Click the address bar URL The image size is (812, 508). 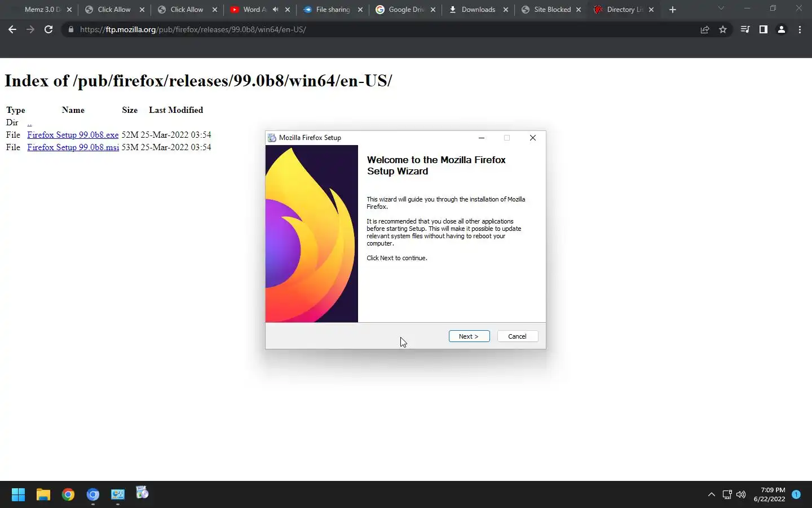193,29
